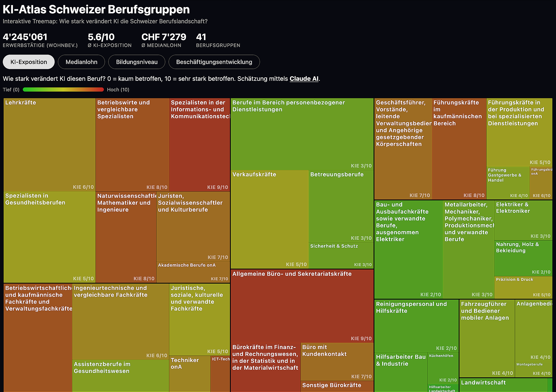Select the Verkaufskräfte block
The image size is (556, 392).
pyautogui.click(x=269, y=219)
